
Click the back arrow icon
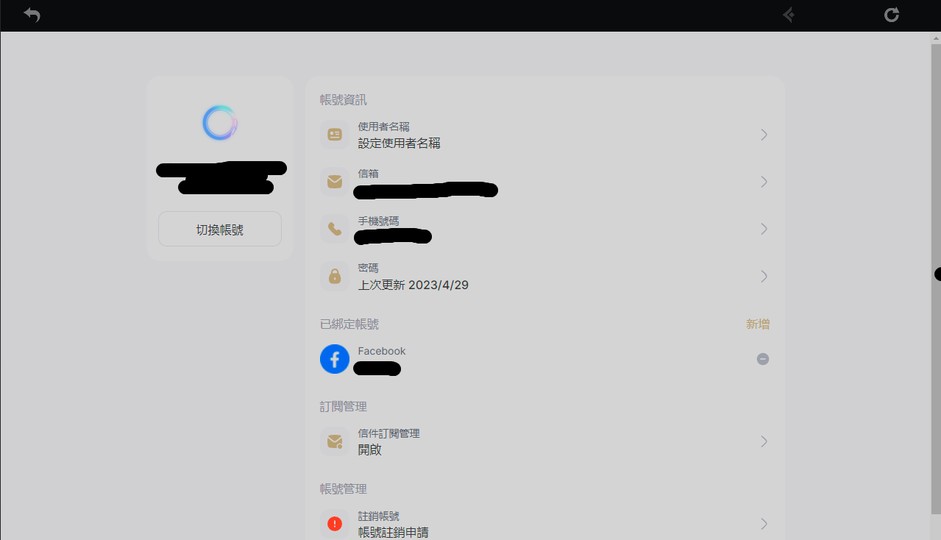coord(32,15)
